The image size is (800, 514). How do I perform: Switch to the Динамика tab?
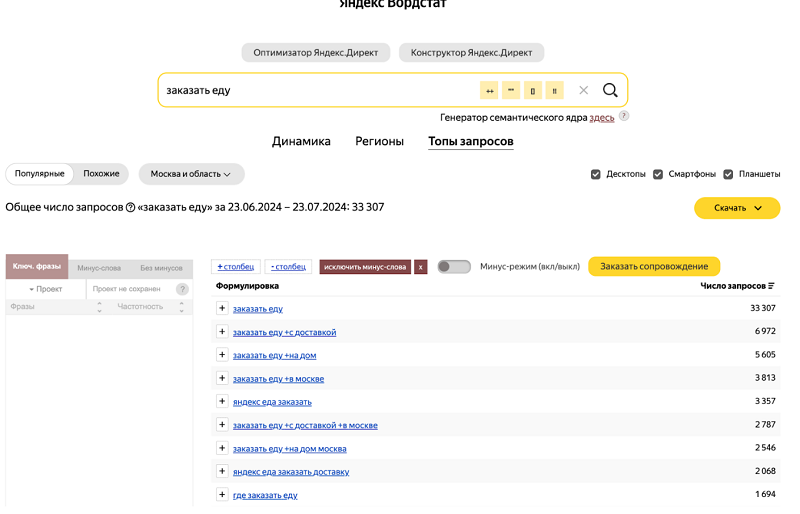301,141
